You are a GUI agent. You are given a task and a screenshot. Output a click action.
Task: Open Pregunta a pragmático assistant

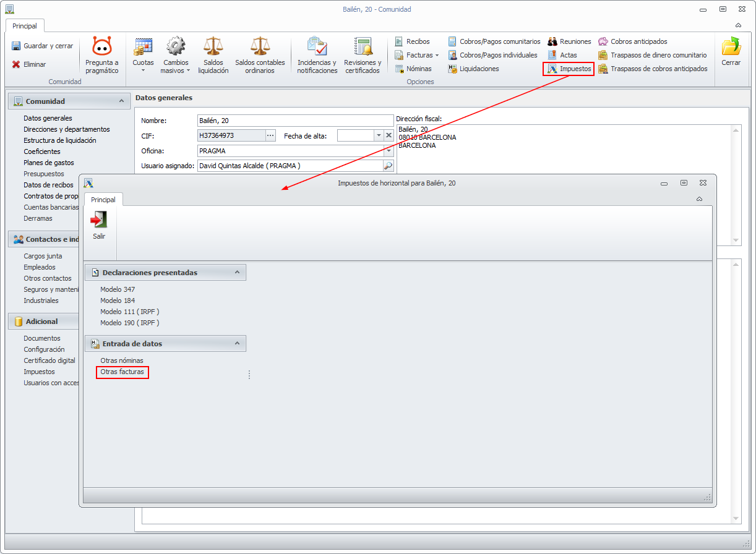pos(102,56)
